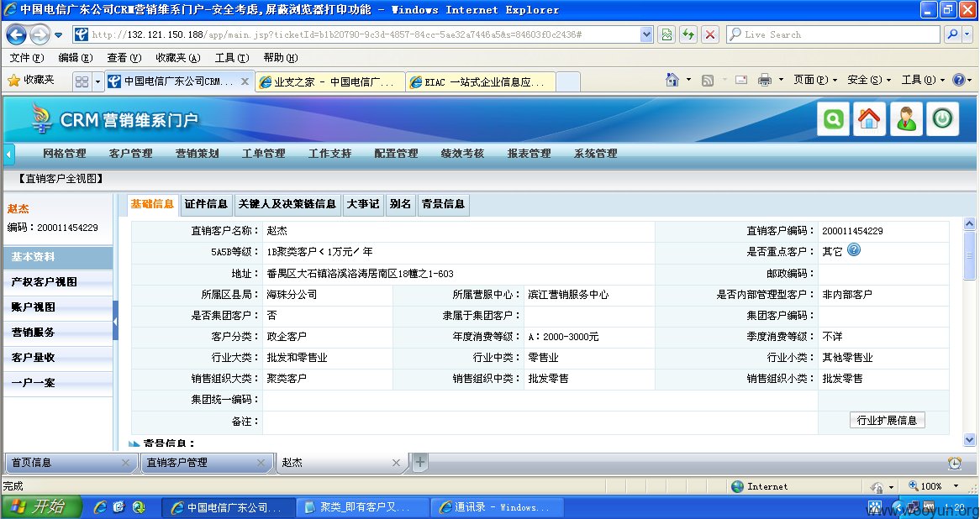This screenshot has width=980, height=519.
Task: Click the RSS feeds icon
Action: coord(708,80)
